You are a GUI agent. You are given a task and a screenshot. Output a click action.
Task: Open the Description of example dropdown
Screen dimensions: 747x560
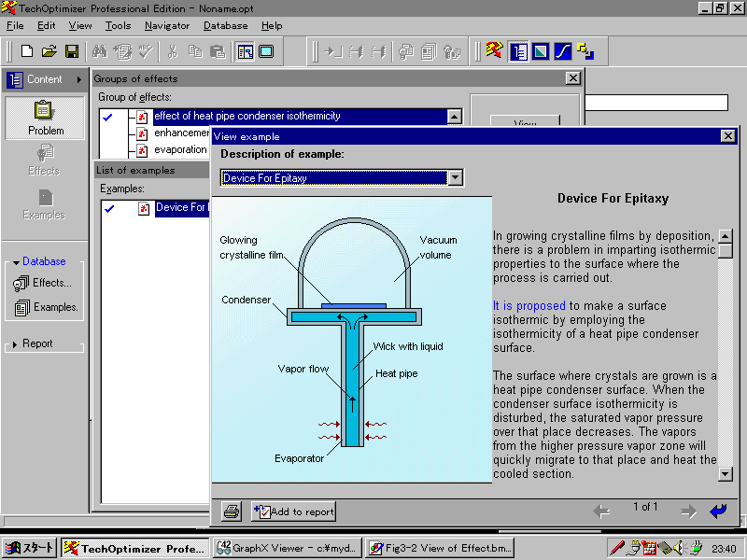coord(456,177)
